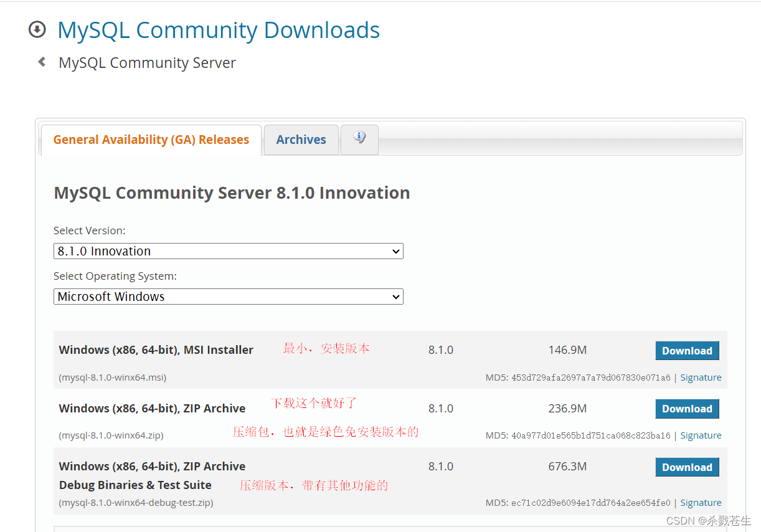This screenshot has width=761, height=532.
Task: Click the 146.9M size value
Action: click(567, 350)
